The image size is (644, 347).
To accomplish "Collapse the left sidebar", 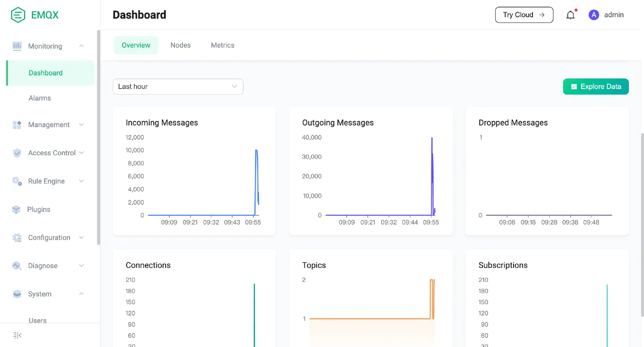I will click(x=16, y=335).
